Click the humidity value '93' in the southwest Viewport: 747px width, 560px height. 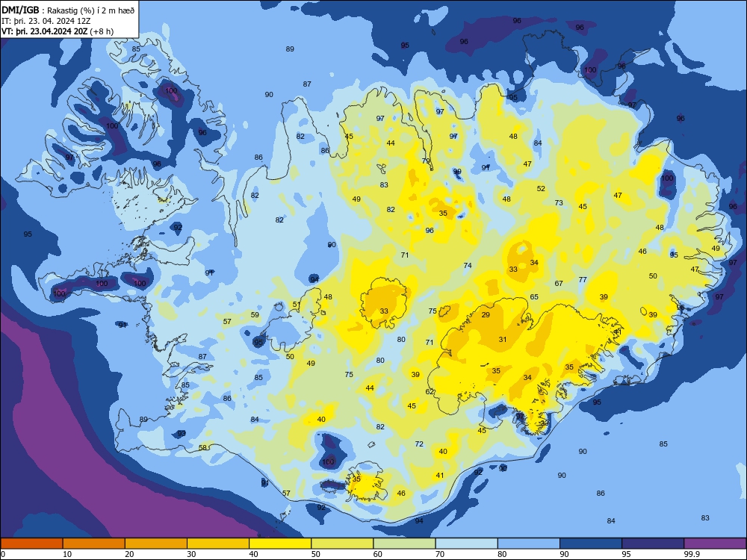click(x=182, y=434)
